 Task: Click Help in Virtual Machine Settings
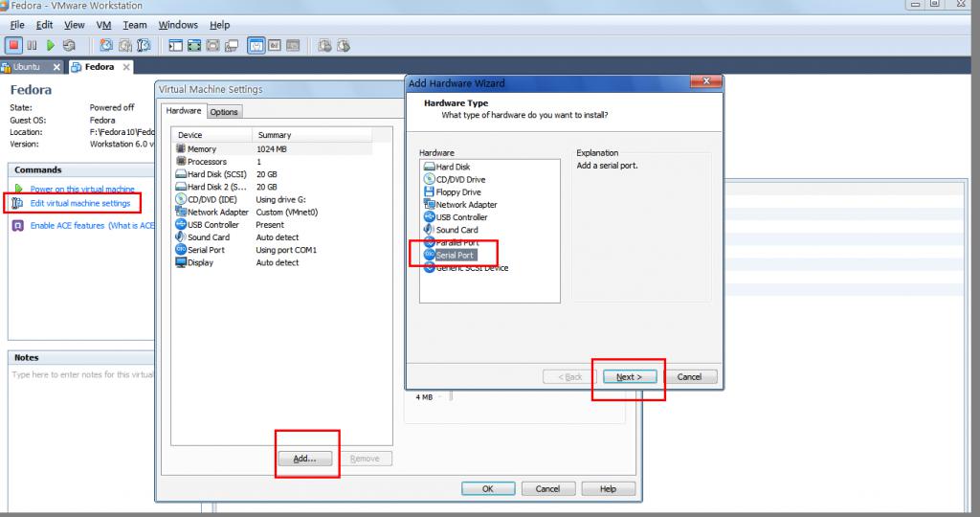pos(608,489)
